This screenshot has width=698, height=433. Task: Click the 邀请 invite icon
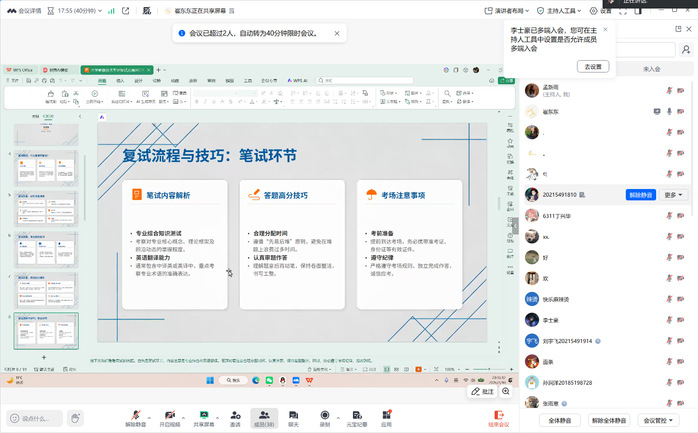pyautogui.click(x=235, y=414)
